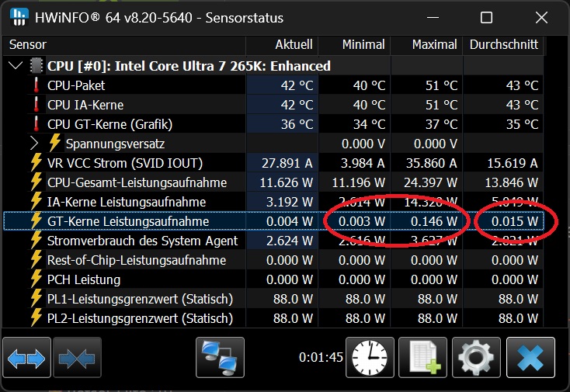This screenshot has height=392, width=570.
Task: Click GT-Kerne average value 0.015 W
Action: pos(515,221)
